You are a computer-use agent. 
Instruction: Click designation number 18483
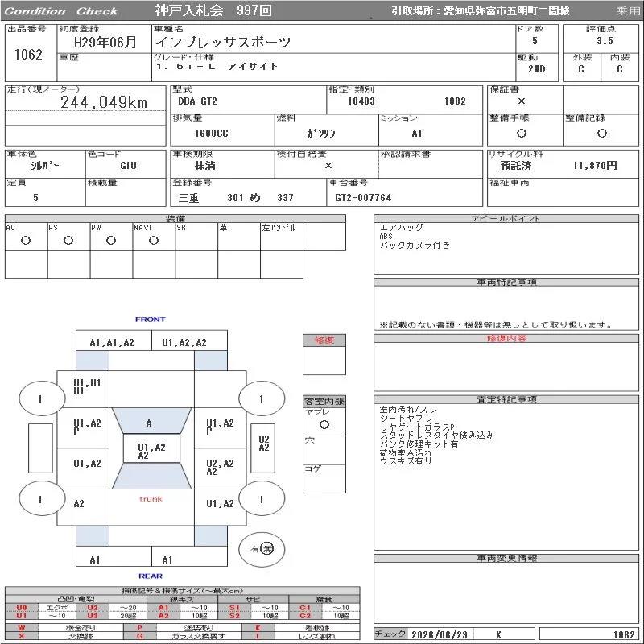(x=361, y=101)
